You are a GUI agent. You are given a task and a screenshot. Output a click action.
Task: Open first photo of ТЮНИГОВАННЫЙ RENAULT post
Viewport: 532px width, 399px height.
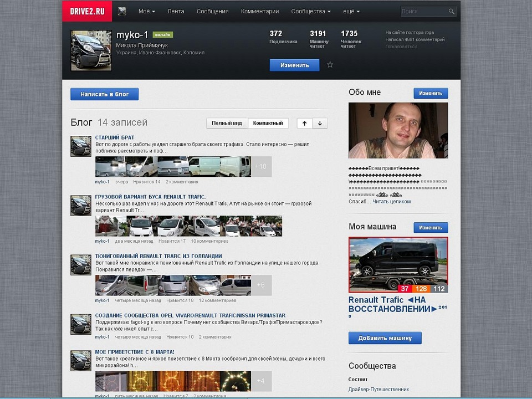point(111,285)
